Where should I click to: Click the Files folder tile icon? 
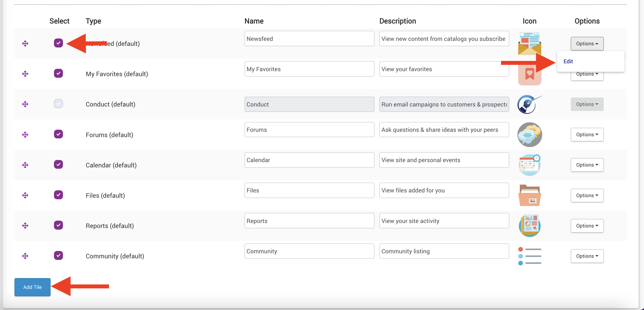point(529,195)
